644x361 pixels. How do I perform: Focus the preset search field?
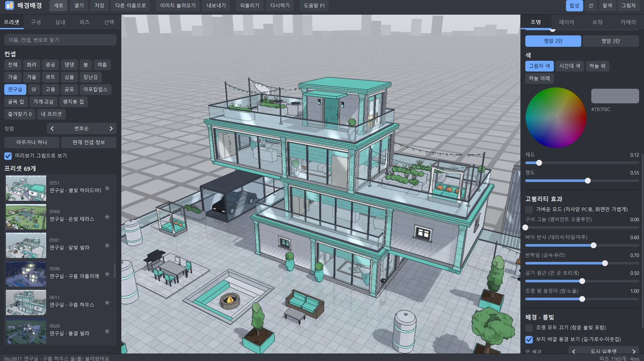[x=60, y=40]
